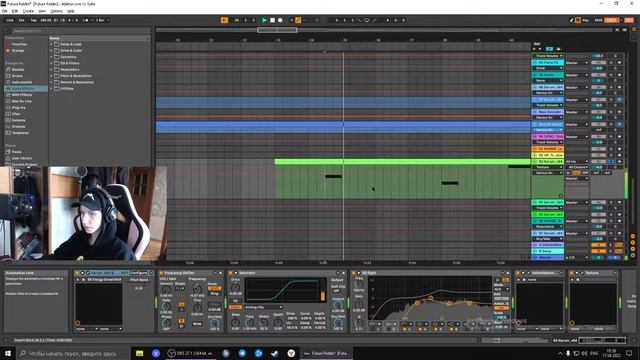
Task: Toggle Frequency Shifter device activator
Action: click(161, 273)
